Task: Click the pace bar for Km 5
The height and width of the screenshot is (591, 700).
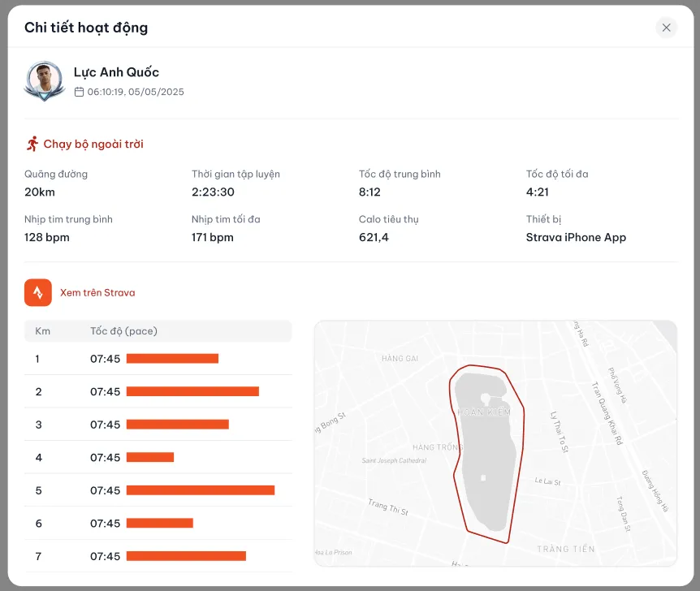Action: (x=201, y=490)
